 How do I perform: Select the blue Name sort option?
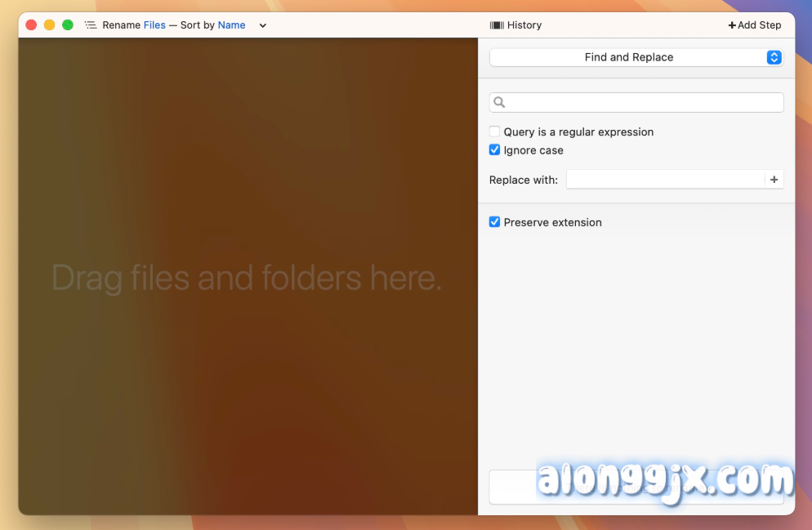click(231, 25)
